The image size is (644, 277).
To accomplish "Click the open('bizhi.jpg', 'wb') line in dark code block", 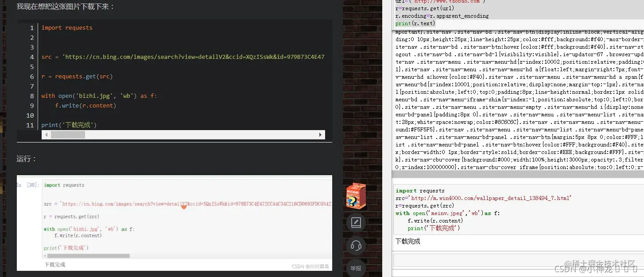I will pyautogui.click(x=99, y=96).
